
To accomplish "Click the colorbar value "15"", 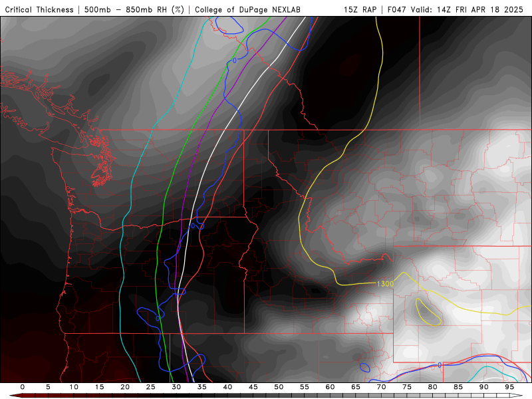I will coord(99,387).
